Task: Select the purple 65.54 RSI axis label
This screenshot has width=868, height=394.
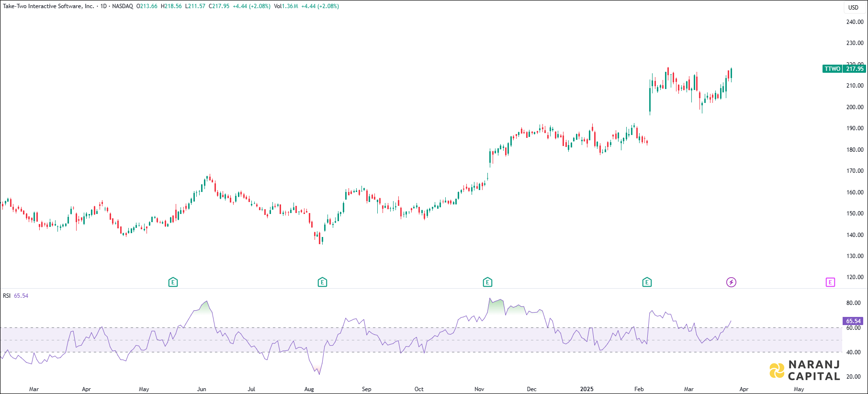Action: pyautogui.click(x=853, y=321)
